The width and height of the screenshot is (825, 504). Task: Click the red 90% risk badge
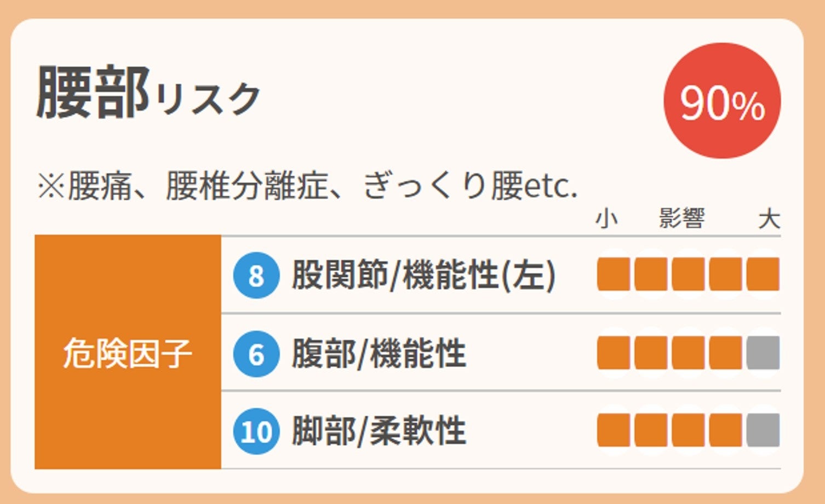722,101
